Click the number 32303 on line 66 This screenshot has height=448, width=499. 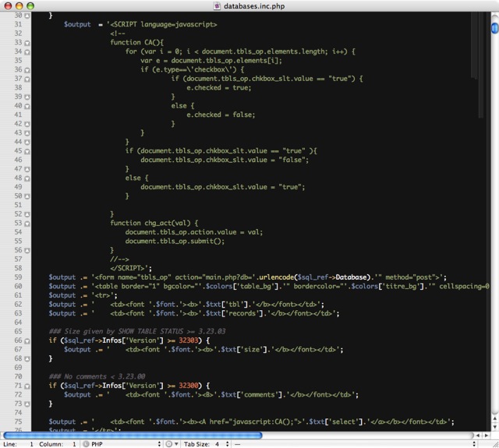[x=189, y=340]
